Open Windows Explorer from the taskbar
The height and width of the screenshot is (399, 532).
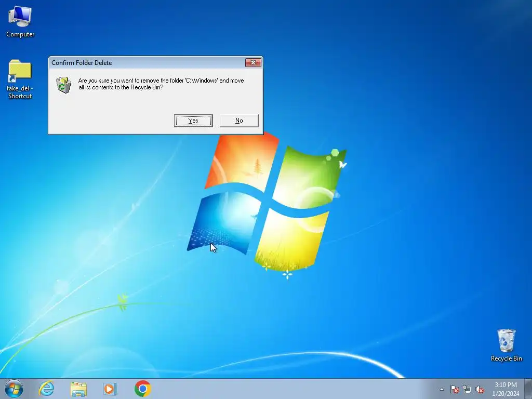click(78, 389)
